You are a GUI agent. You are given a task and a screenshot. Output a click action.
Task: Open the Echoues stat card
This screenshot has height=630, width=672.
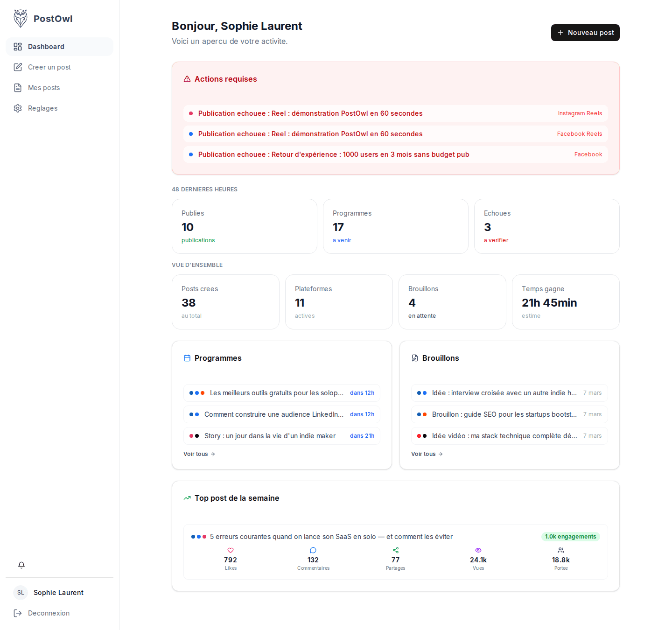[546, 226]
